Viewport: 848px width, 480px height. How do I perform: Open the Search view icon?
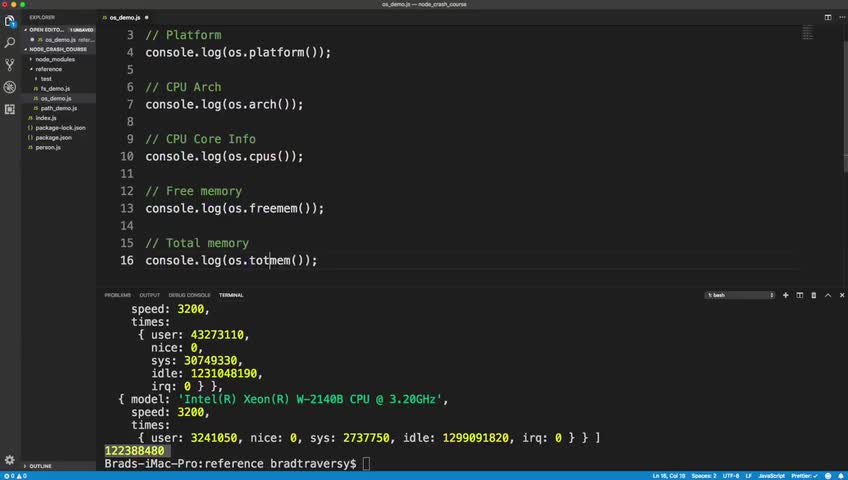pyautogui.click(x=10, y=43)
